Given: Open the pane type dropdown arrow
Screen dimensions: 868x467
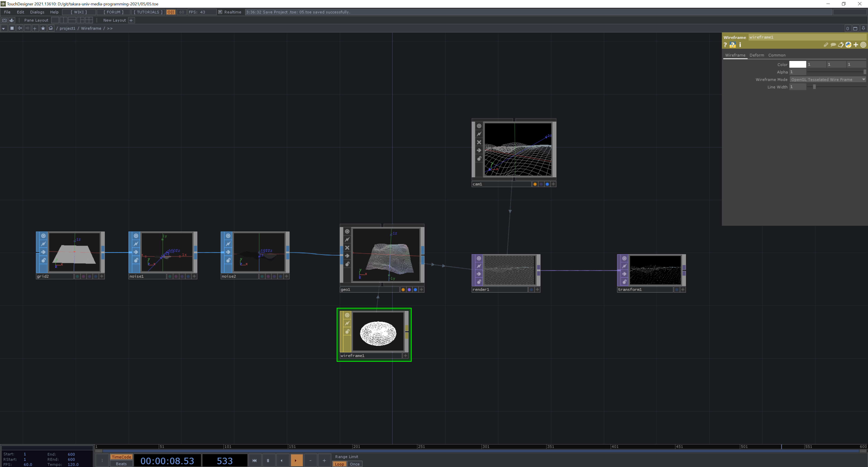Looking at the screenshot, I should [3, 28].
